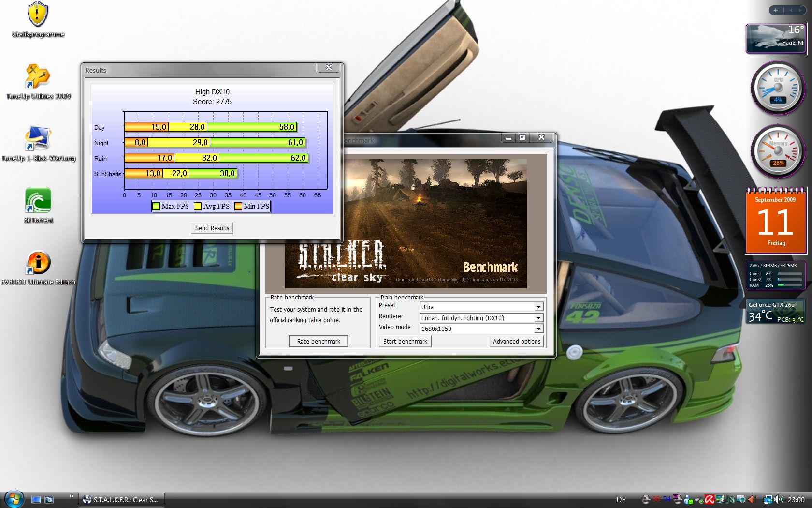Click the Safely Remove Hardware tray icon
Viewport: 812px width, 508px height.
699,500
